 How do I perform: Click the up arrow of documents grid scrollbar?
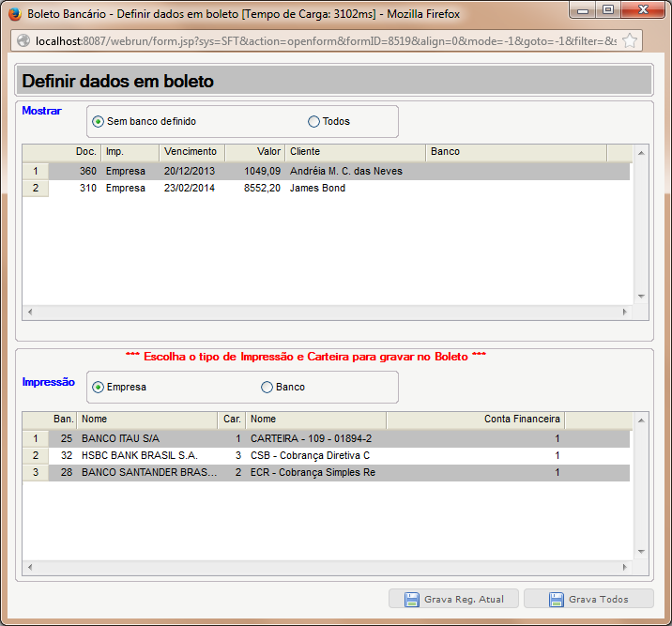click(641, 153)
